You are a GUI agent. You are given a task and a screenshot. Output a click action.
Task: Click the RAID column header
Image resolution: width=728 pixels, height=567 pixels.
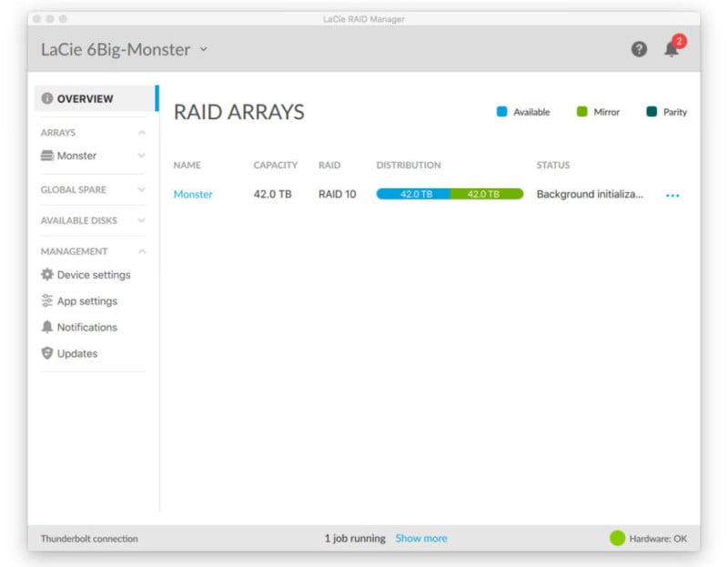point(329,165)
